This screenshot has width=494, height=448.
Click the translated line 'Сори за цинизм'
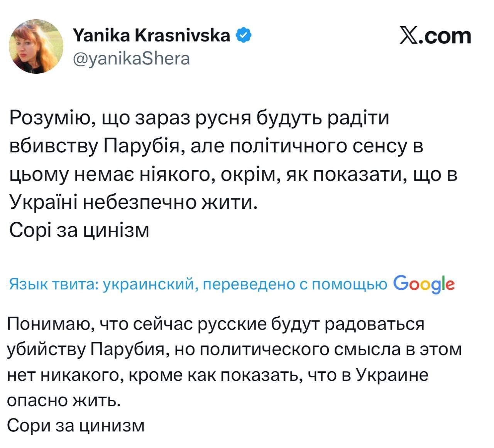click(76, 426)
